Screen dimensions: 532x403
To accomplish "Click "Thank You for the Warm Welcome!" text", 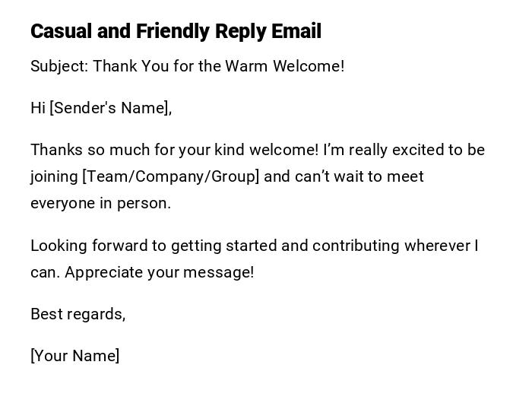I will (219, 66).
